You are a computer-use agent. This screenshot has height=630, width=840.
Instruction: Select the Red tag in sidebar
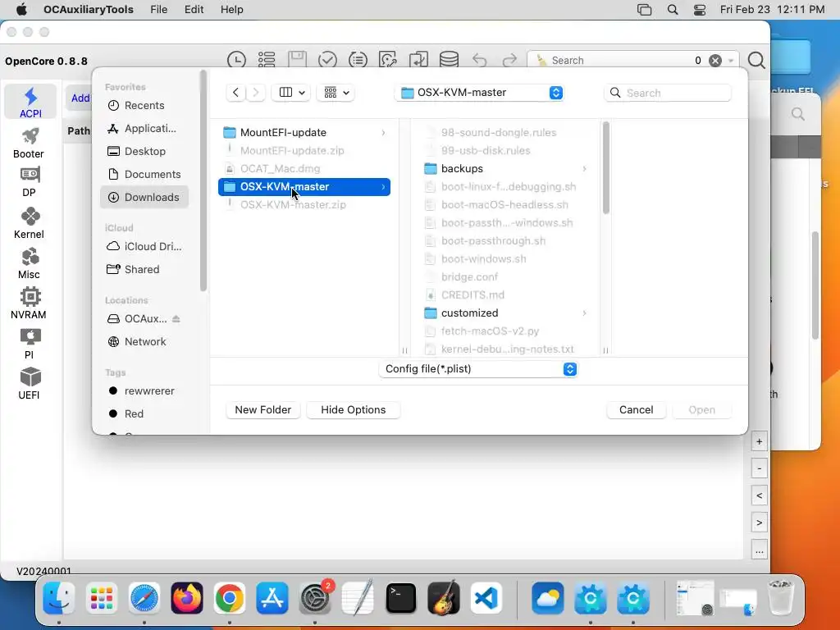click(144, 414)
